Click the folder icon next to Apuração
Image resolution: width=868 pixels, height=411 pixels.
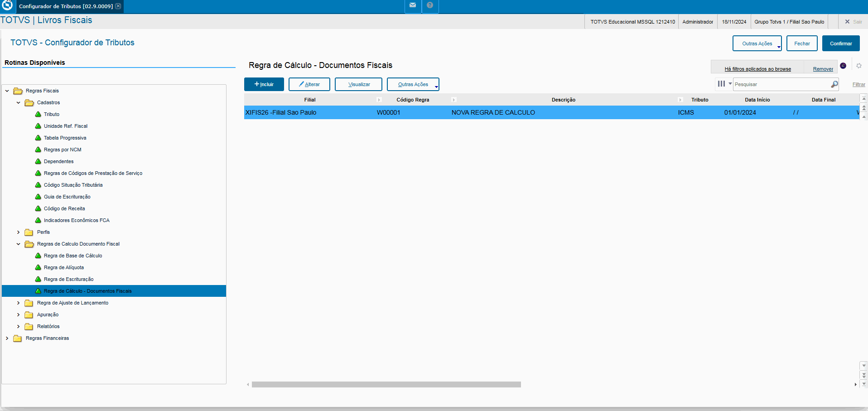coord(29,314)
